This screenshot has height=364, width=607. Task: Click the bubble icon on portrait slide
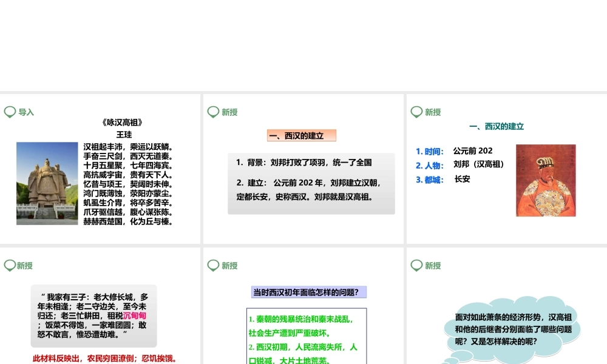coord(416,112)
